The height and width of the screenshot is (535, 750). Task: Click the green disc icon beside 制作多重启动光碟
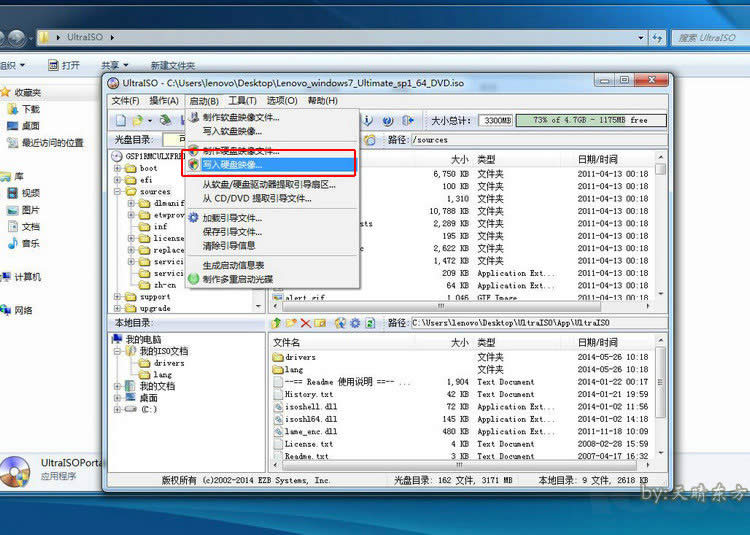coord(194,279)
